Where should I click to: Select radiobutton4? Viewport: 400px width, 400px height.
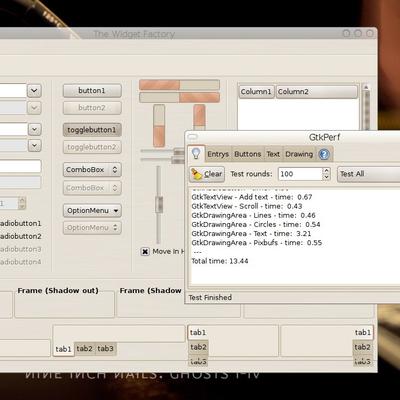pyautogui.click(x=20, y=262)
